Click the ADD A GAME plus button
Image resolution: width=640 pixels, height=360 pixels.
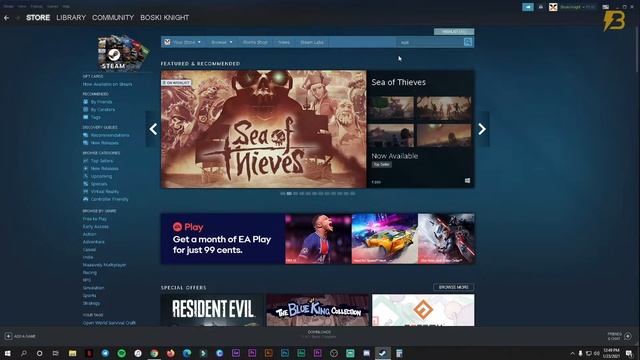click(x=8, y=336)
